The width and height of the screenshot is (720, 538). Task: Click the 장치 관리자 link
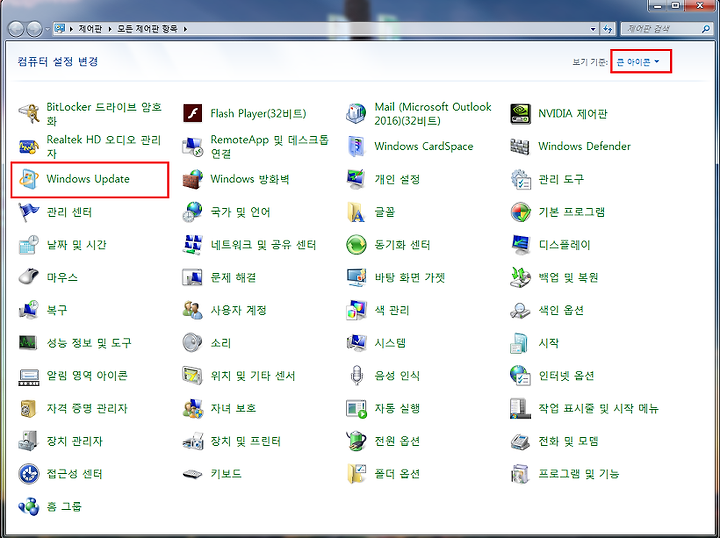tap(74, 441)
